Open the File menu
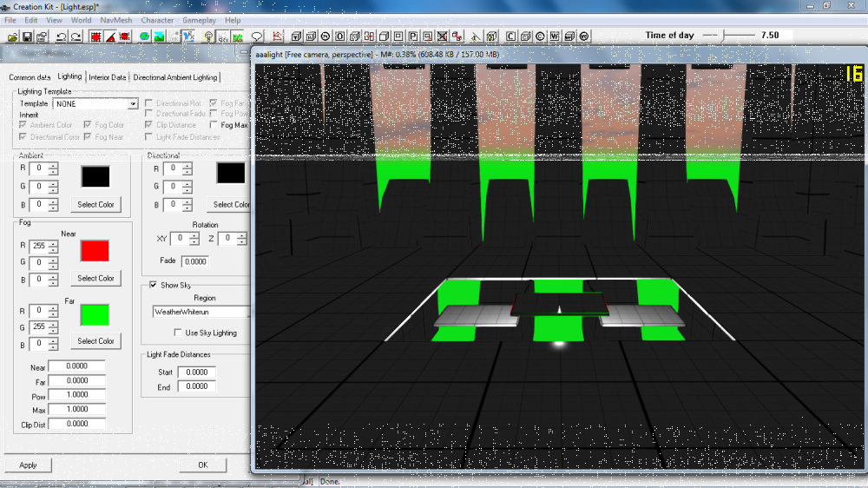Image resolution: width=868 pixels, height=488 pixels. click(10, 20)
